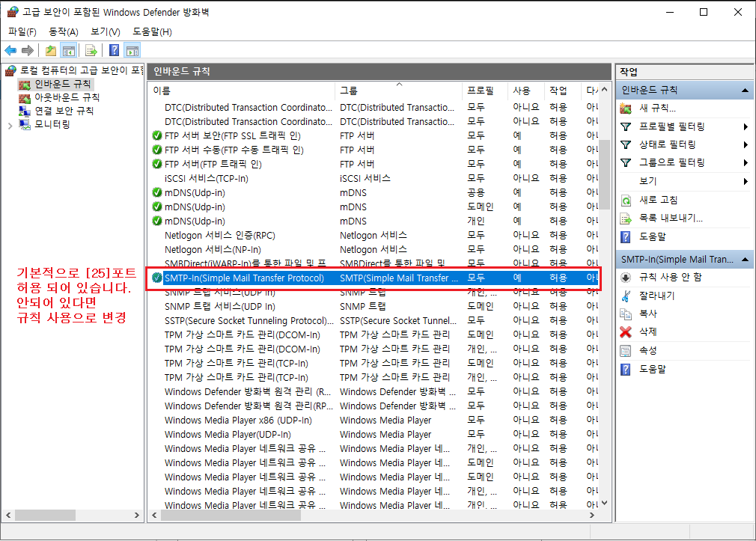
Task: Click the rule list vertical scrollbar thumb
Action: point(605,174)
